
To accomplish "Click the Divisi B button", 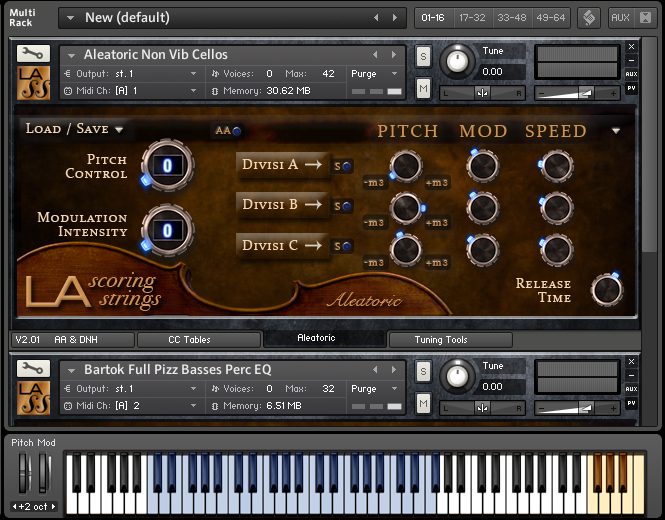I will click(282, 204).
